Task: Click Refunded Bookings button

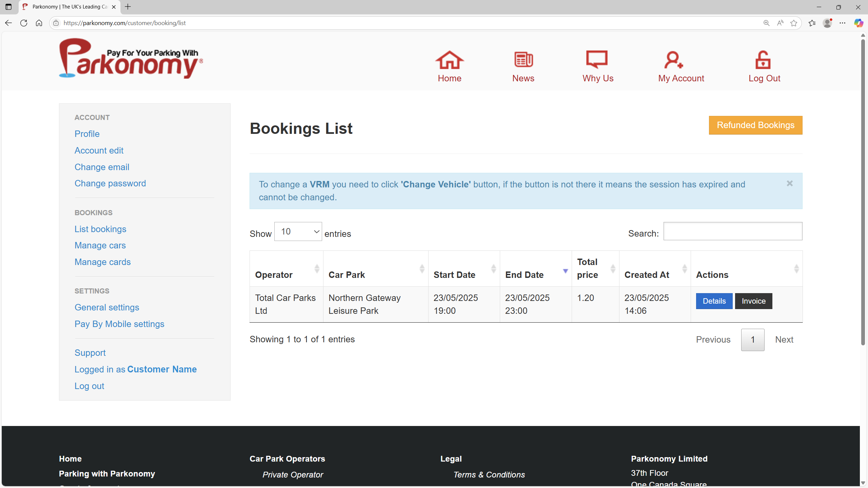Action: (x=755, y=125)
